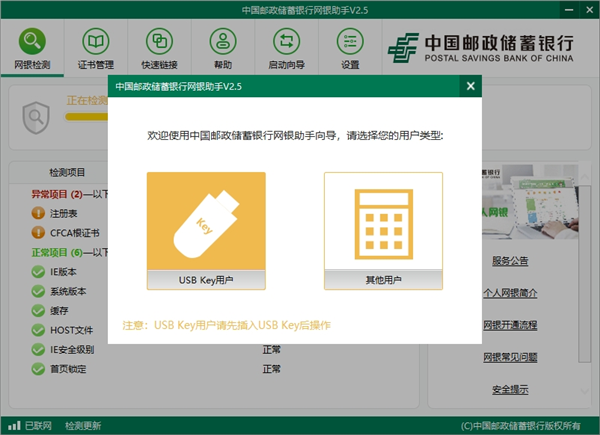Viewport: 600px width, 435px height.
Task: Select the USB Key用户 tile
Action: pos(206,231)
